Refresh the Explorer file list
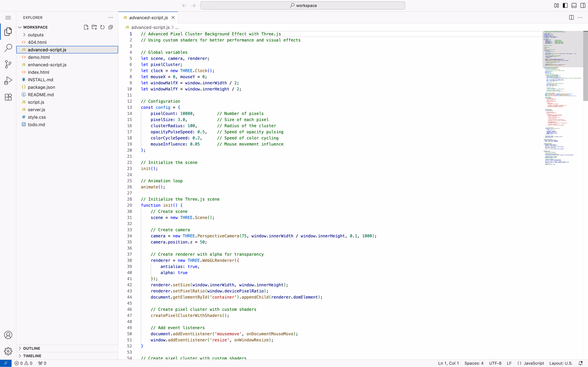Image resolution: width=588 pixels, height=367 pixels. pyautogui.click(x=103, y=27)
